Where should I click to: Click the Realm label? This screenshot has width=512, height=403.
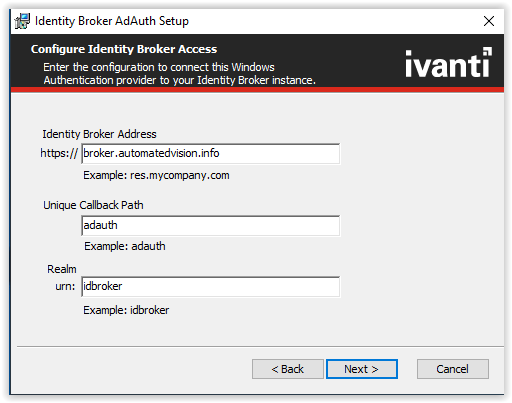pyautogui.click(x=62, y=269)
